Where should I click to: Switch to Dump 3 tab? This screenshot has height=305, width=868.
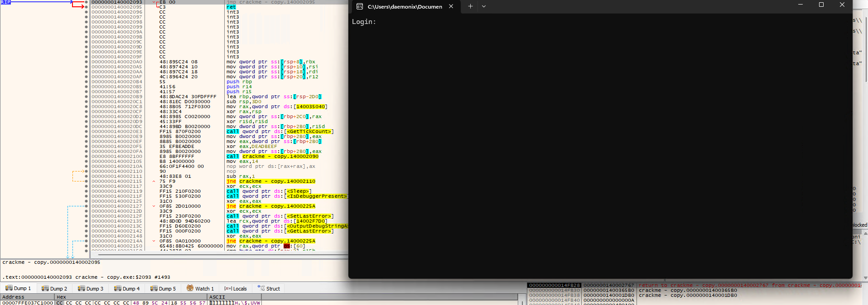pos(91,288)
